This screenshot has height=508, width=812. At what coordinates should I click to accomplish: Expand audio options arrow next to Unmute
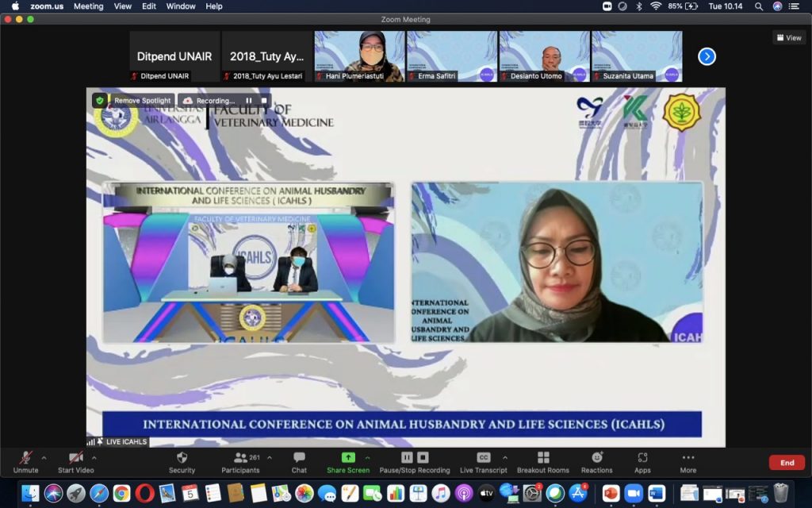point(44,457)
